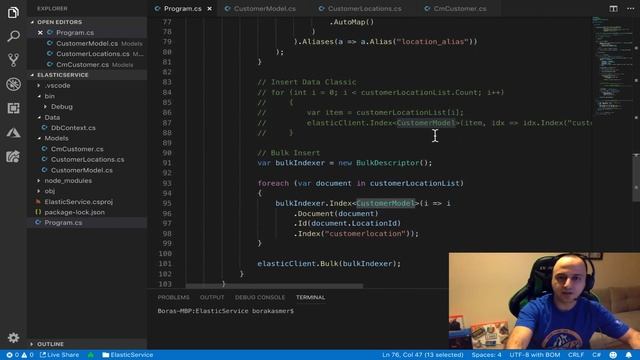Start a Live Share session
This screenshot has width=640, height=360.
click(60, 355)
